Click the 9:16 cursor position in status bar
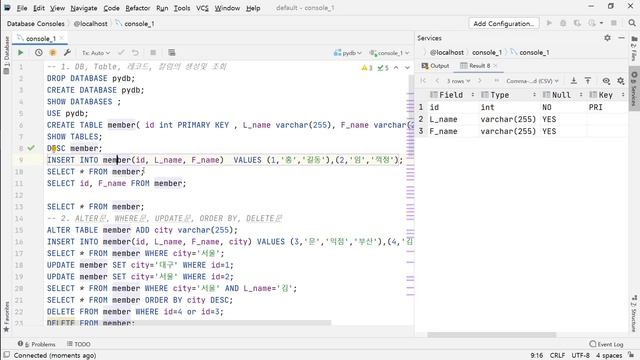The height and width of the screenshot is (360, 640). pos(537,356)
